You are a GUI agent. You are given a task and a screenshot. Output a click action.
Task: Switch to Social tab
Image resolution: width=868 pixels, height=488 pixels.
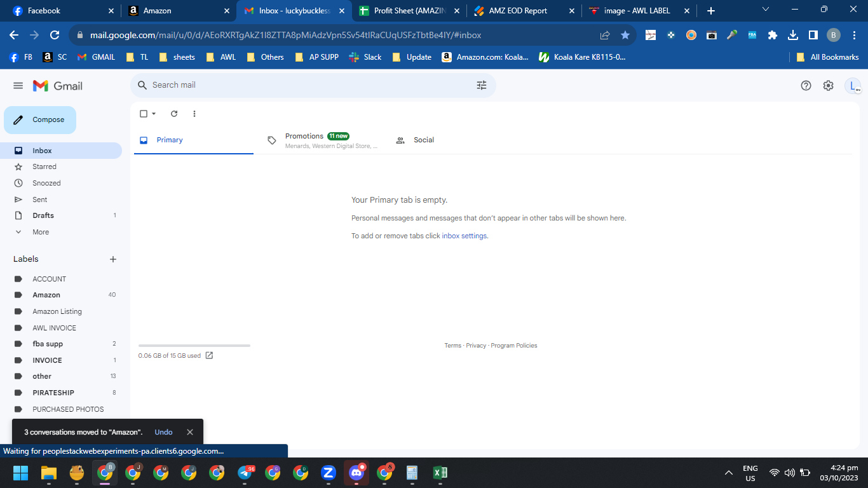coord(451,140)
